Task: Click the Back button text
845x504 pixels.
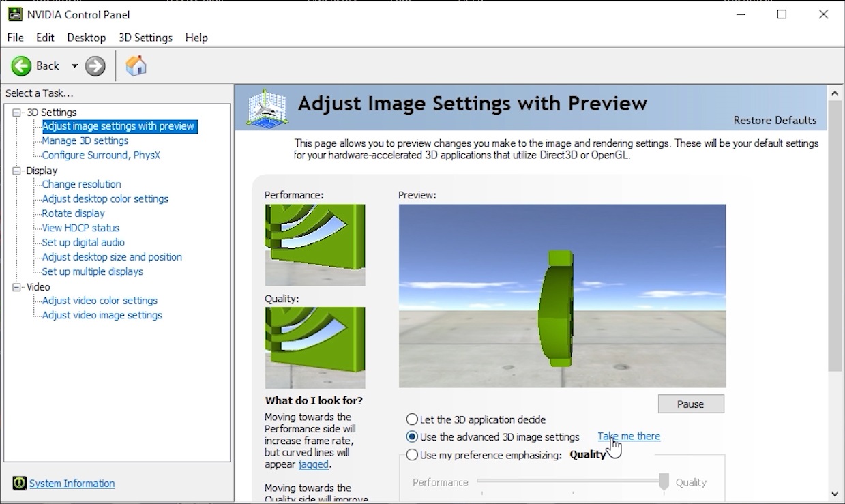Action: pyautogui.click(x=48, y=65)
